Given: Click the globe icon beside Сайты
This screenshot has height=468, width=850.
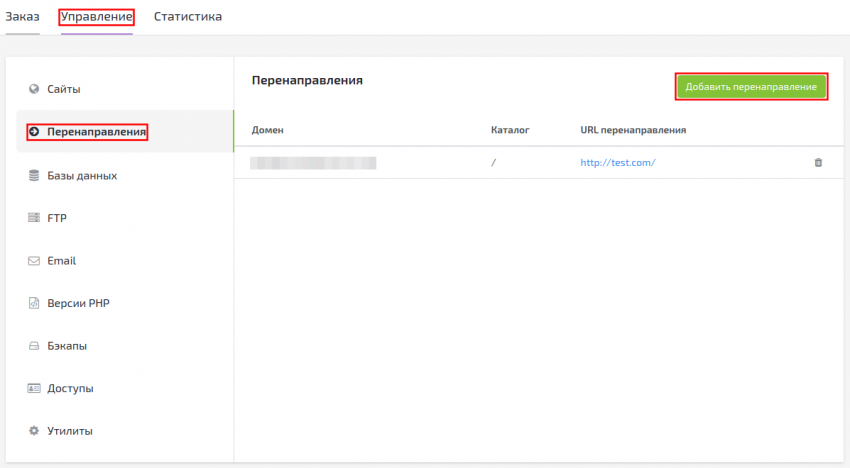Looking at the screenshot, I should click(33, 89).
